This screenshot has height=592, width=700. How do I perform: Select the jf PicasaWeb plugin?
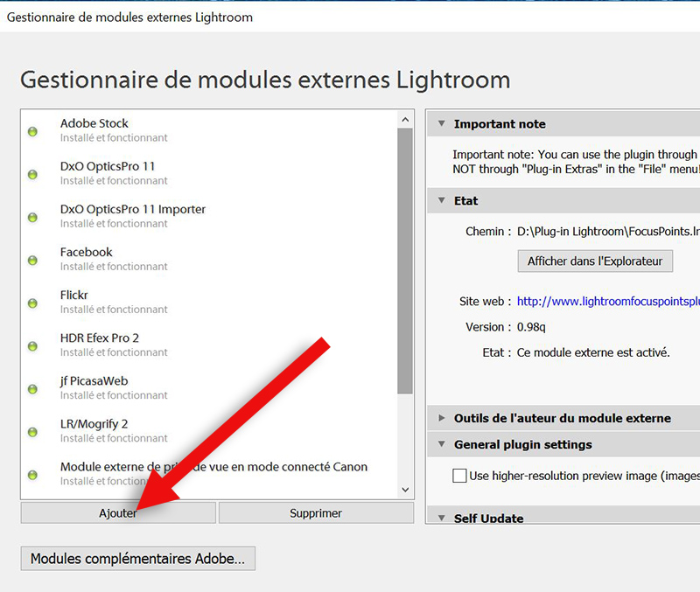point(209,387)
